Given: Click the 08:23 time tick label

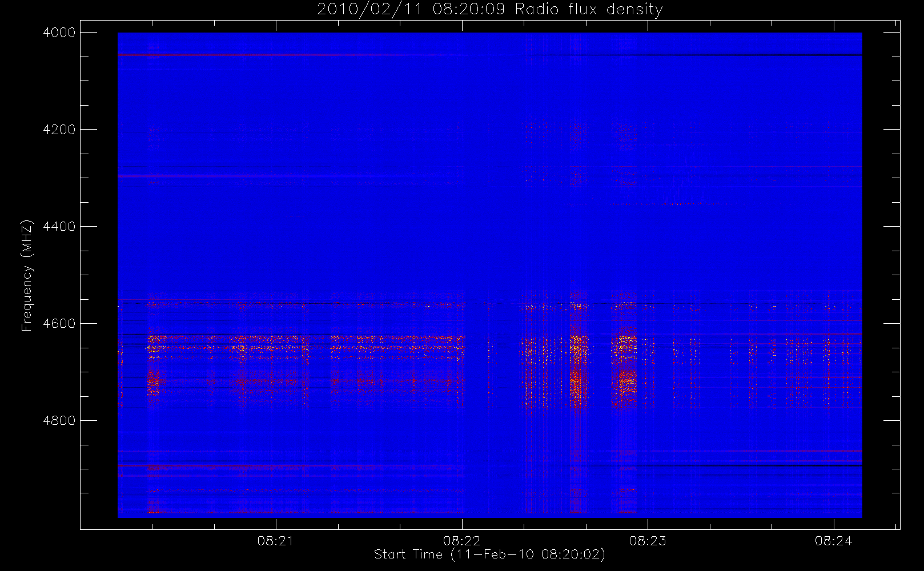Looking at the screenshot, I should pyautogui.click(x=648, y=541).
